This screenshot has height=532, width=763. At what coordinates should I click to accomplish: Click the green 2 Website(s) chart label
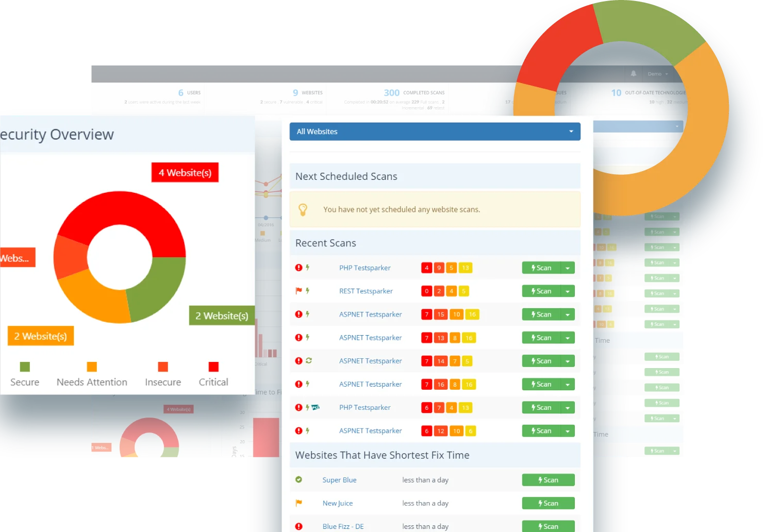click(222, 315)
